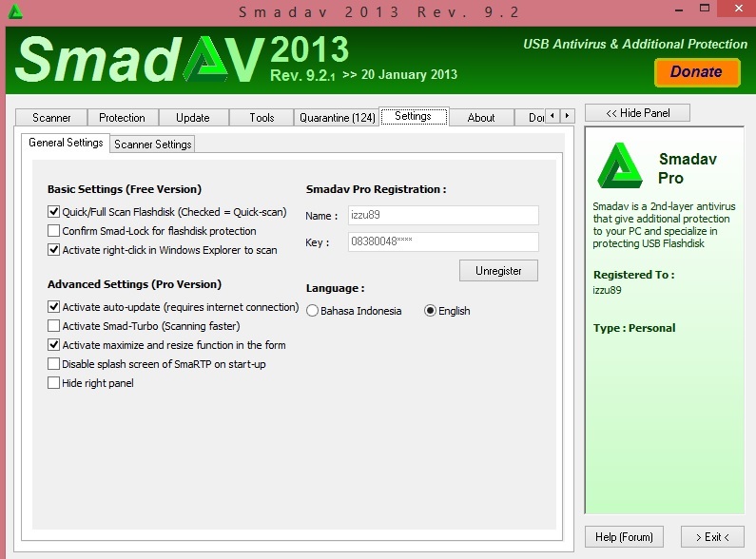Click the Smadav 2013 Rev. 9.2 title bar
Viewport: 756px width, 559px height.
[379, 12]
